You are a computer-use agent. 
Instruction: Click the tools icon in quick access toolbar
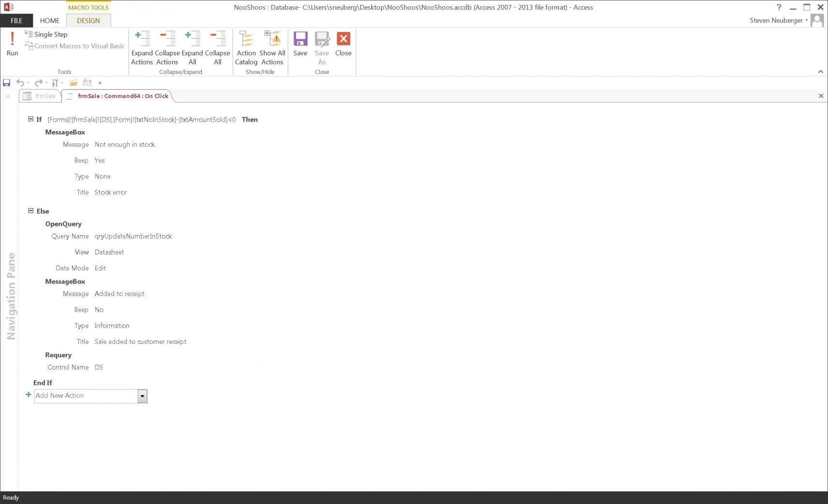[55, 83]
